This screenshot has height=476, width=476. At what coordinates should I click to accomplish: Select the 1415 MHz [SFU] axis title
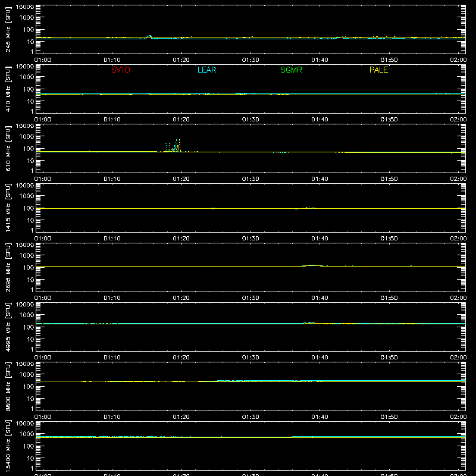[x=8, y=208]
